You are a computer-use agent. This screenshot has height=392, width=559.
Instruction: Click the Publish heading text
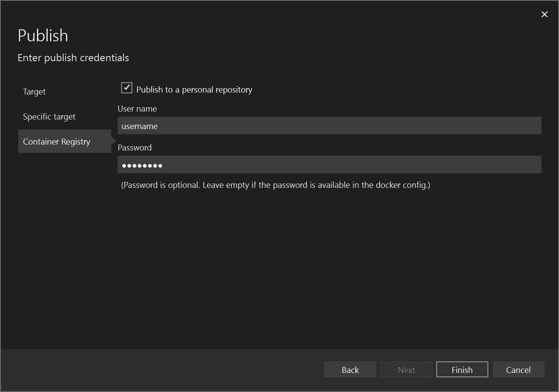click(43, 36)
